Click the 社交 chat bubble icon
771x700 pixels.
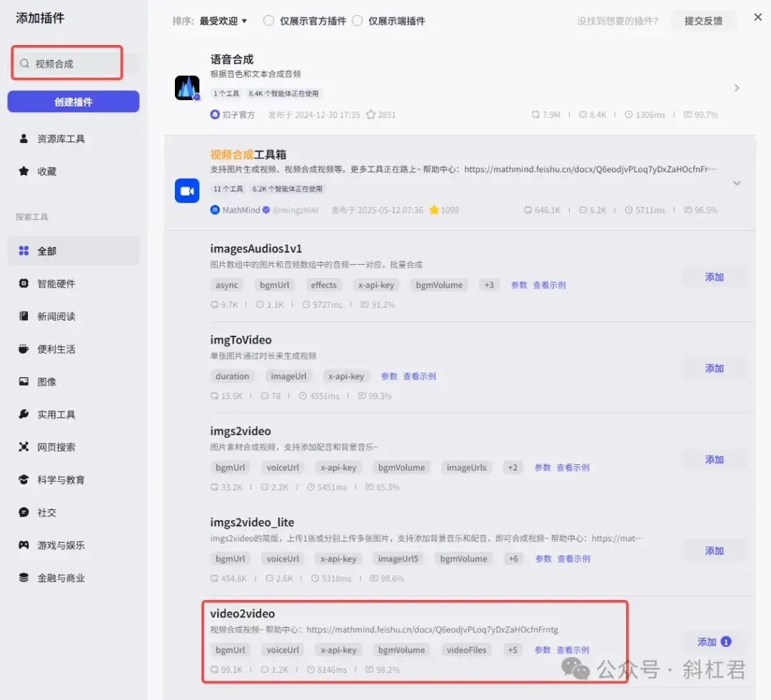click(24, 512)
